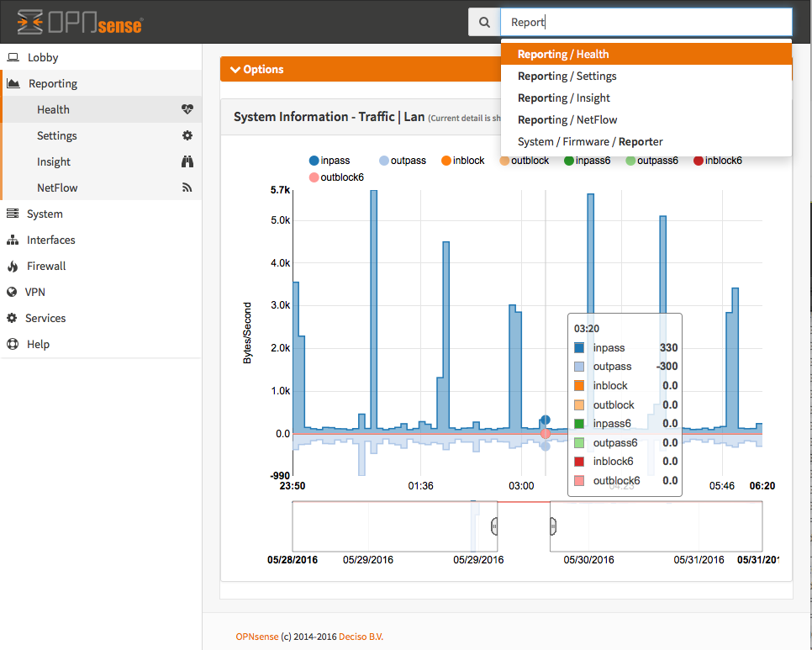Select Reporting / NetFlow search suggestion
The height and width of the screenshot is (650, 812).
tap(646, 119)
